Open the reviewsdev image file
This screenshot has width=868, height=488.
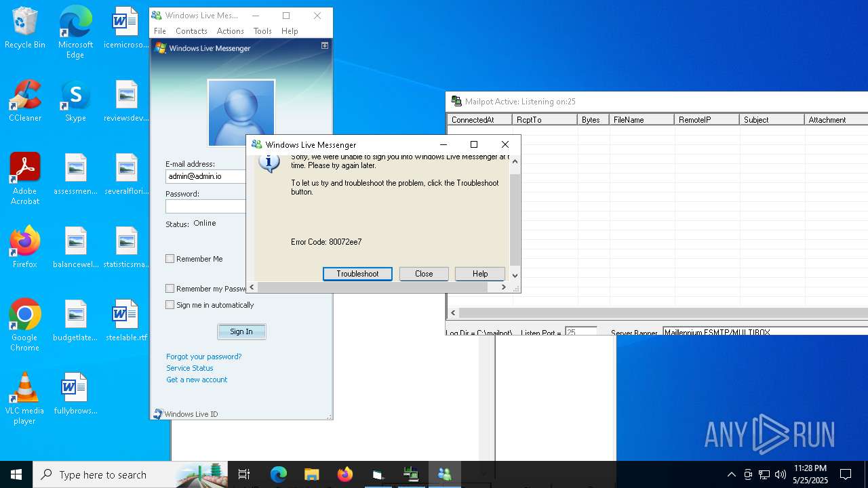(126, 101)
